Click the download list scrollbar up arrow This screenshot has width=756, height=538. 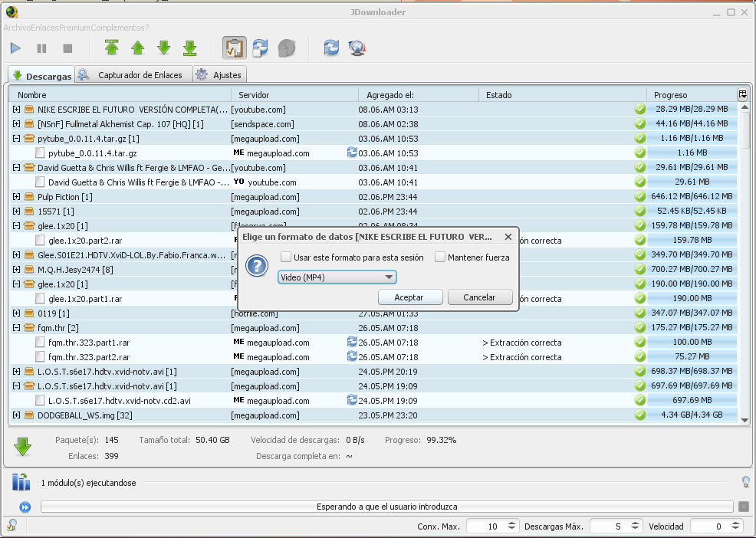click(x=744, y=107)
